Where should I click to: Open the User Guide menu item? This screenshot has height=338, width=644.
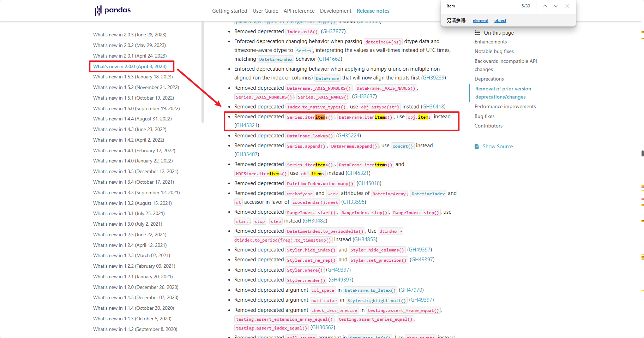(x=265, y=11)
